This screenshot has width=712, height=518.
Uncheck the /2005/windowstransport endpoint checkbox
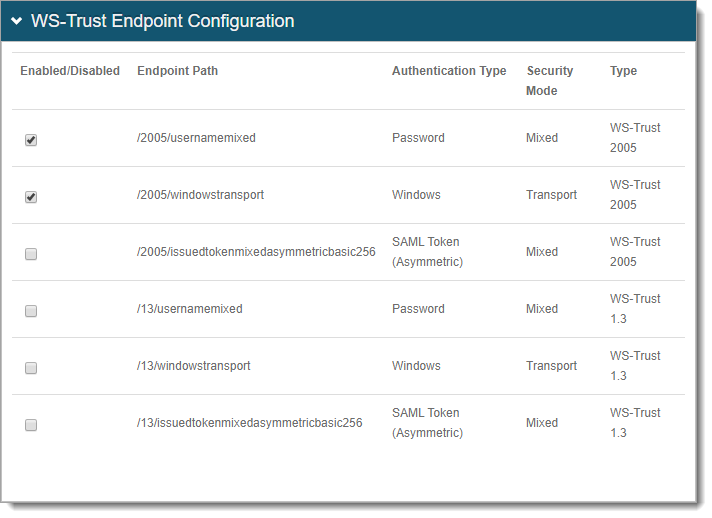31,197
